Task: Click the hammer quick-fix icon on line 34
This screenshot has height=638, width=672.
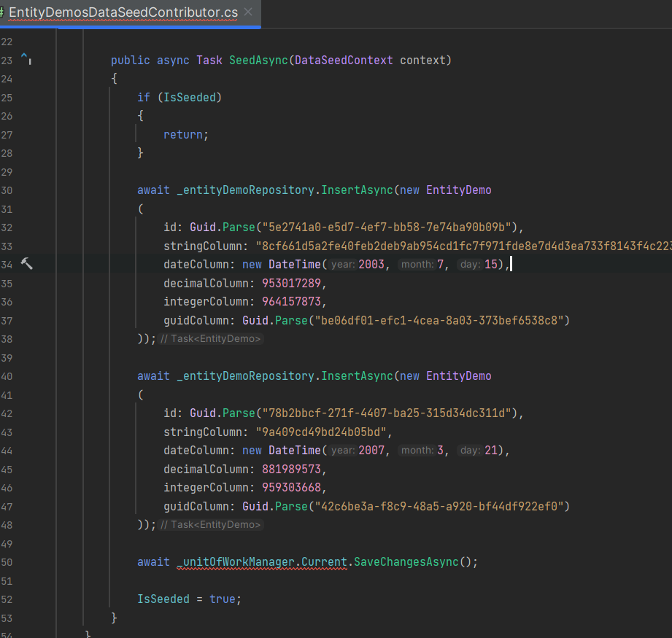Action: point(27,264)
